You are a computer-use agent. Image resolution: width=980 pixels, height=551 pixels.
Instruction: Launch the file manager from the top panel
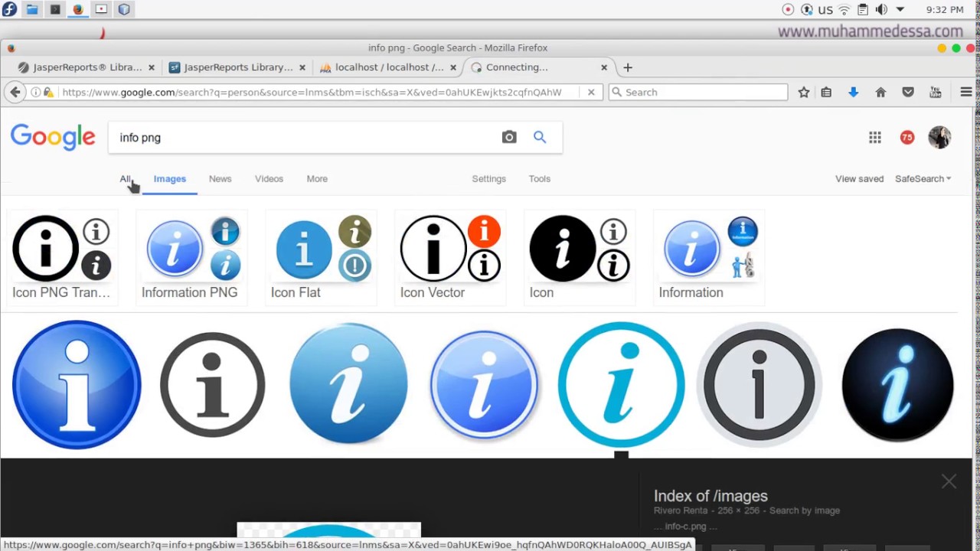tap(32, 9)
